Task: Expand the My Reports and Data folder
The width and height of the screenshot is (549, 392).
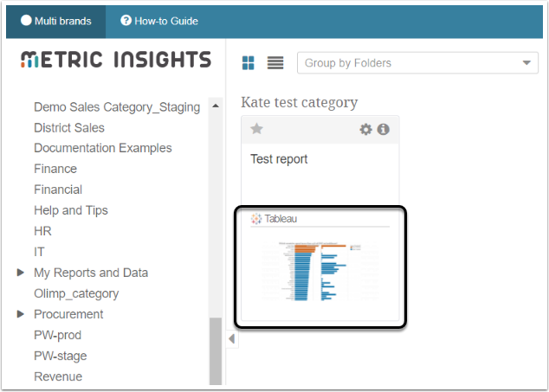Action: [21, 273]
